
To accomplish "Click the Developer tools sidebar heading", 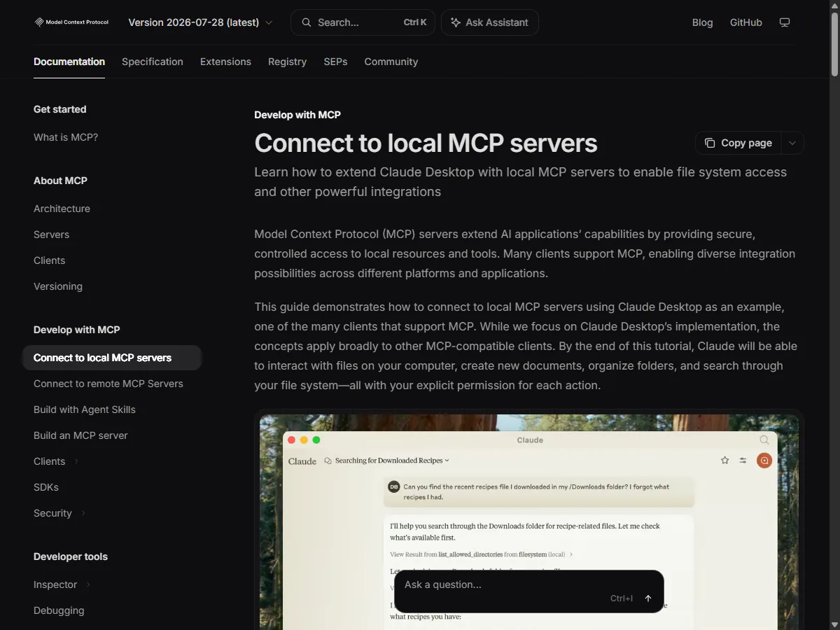I will pos(71,556).
